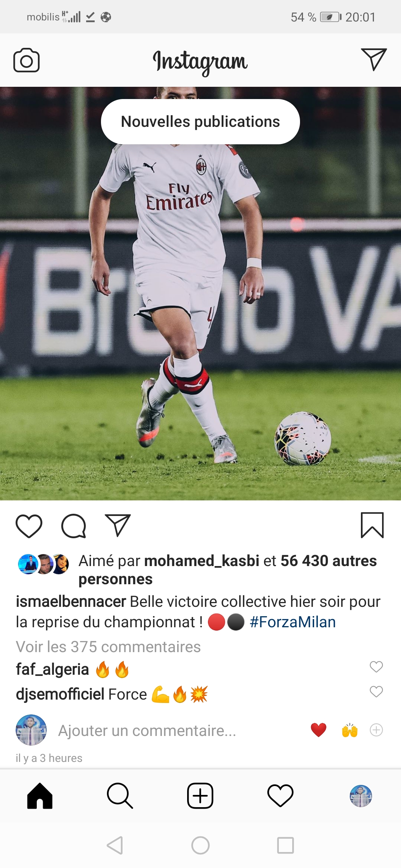Open comments via speech bubble icon
This screenshot has width=401, height=868.
[x=74, y=526]
